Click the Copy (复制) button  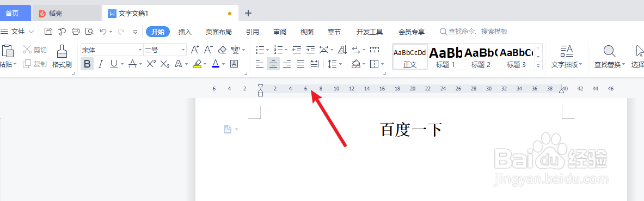34,64
